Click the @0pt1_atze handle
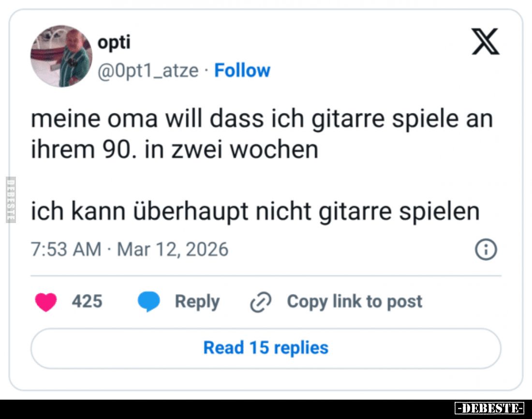This screenshot has height=419, width=532. [x=148, y=71]
